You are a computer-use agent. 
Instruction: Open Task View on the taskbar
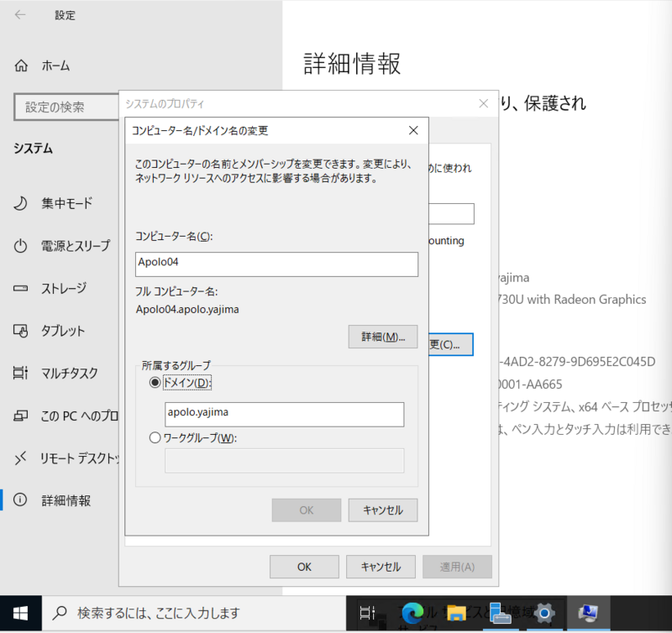pyautogui.click(x=367, y=614)
